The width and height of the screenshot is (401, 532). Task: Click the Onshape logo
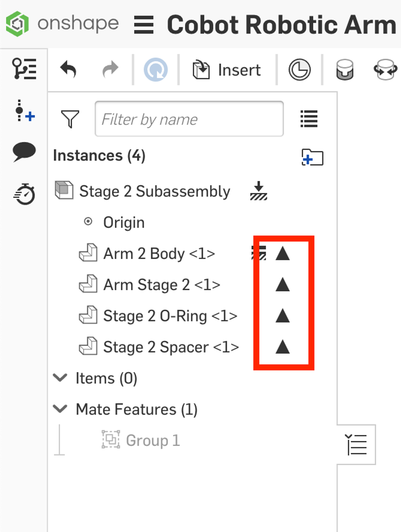click(x=18, y=24)
